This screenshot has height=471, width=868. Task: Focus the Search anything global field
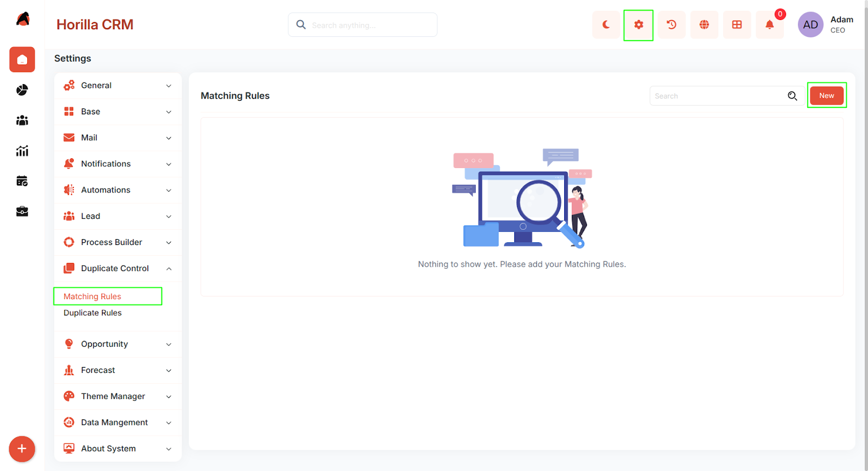tap(362, 25)
